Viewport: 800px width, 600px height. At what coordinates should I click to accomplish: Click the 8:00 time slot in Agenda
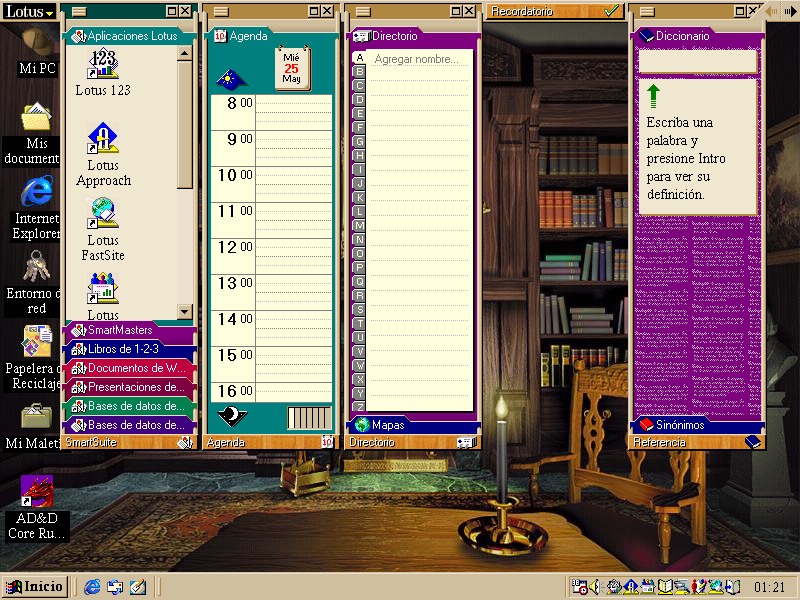[x=294, y=112]
